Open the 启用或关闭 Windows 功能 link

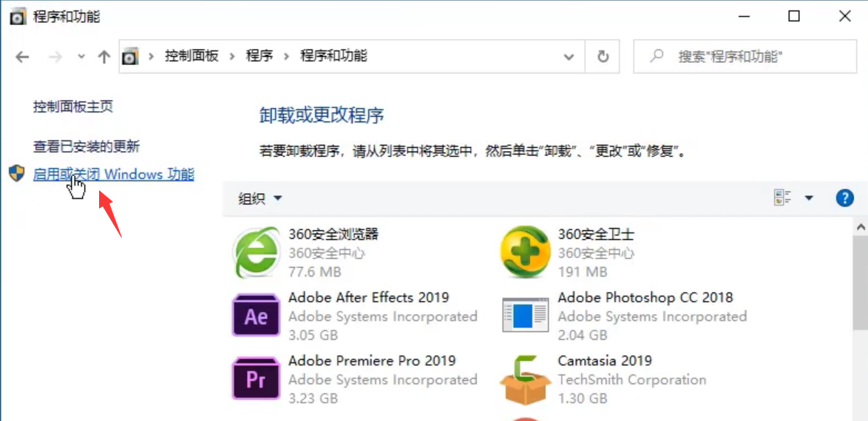coord(114,175)
